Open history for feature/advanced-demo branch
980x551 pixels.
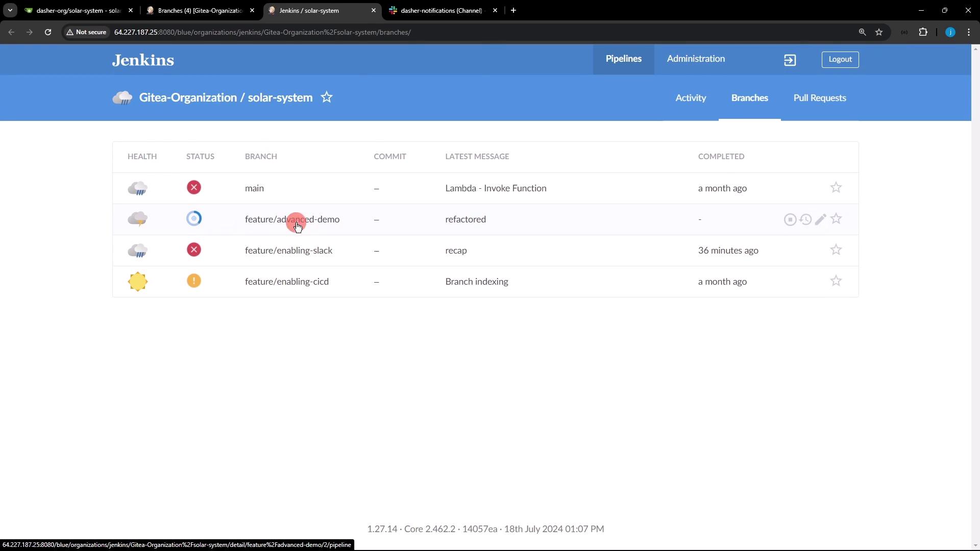coord(805,219)
